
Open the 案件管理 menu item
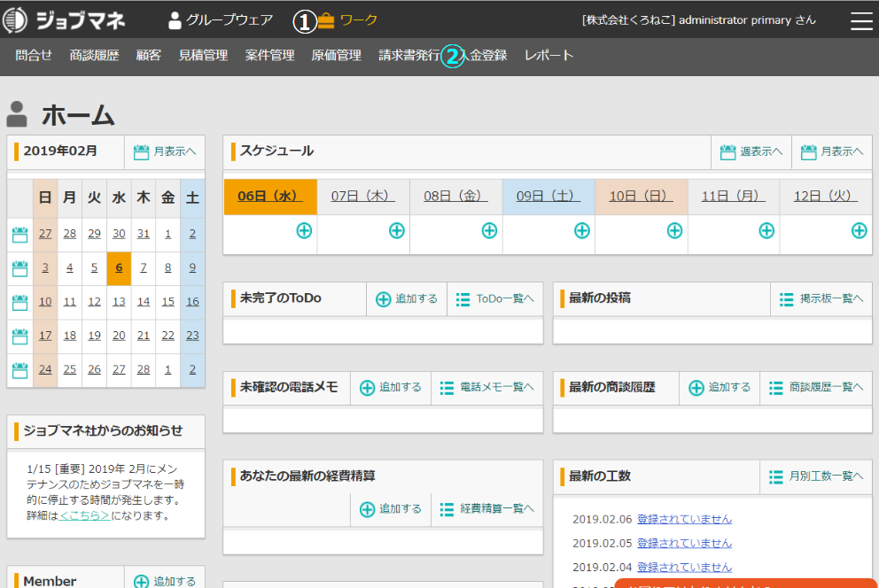pyautogui.click(x=269, y=55)
